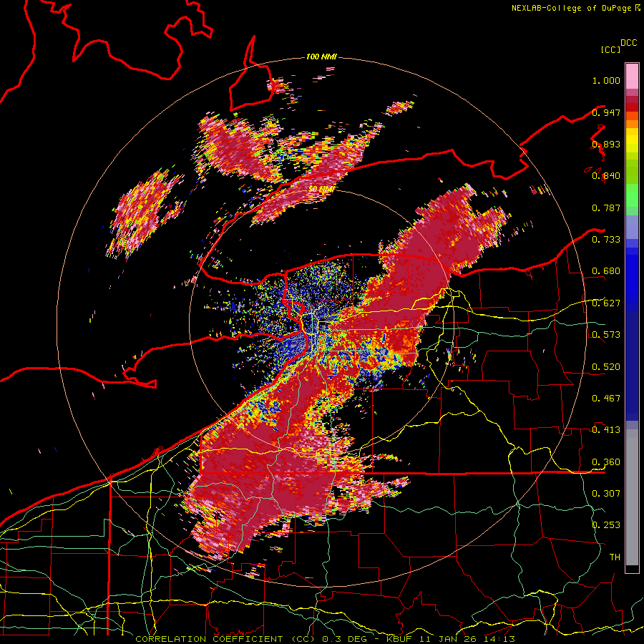This screenshot has width=644, height=644.
Task: Click the 0.573 legend value
Action: (x=606, y=335)
